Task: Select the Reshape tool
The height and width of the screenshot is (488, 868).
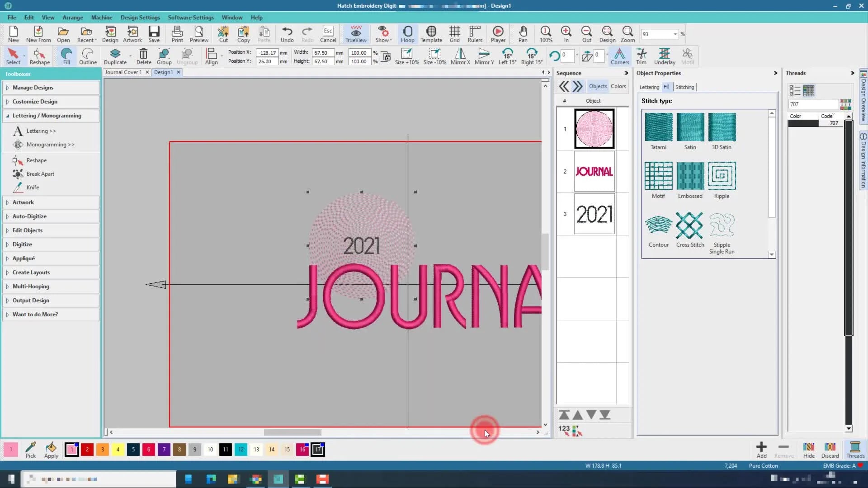Action: 39,56
